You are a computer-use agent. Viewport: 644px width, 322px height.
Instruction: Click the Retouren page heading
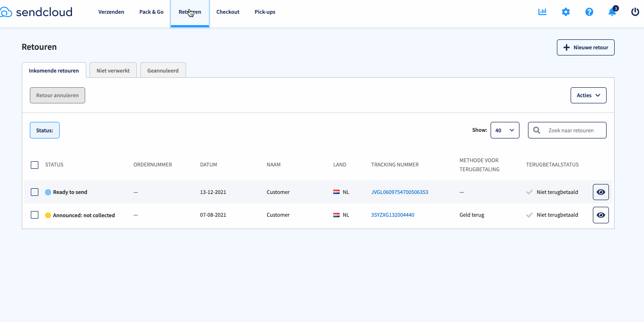point(39,47)
